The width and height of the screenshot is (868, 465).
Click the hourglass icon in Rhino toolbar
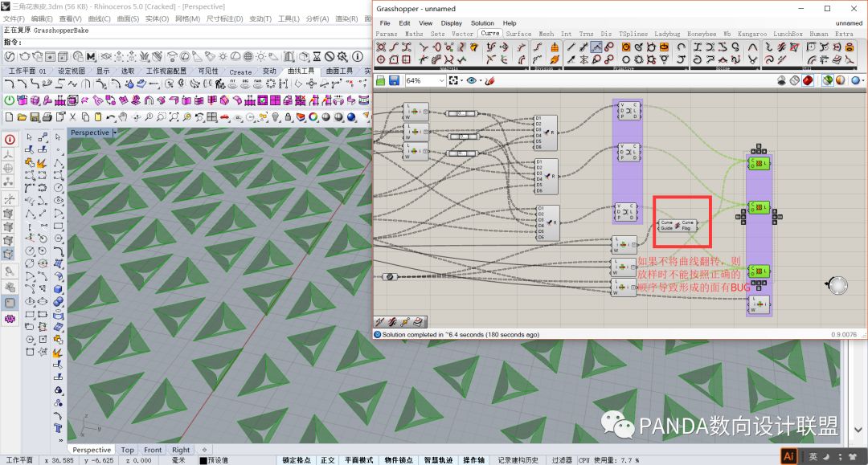tap(317, 56)
